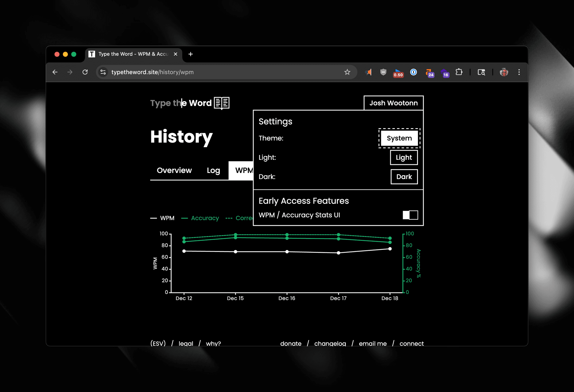Open the legal footer link

pos(186,343)
